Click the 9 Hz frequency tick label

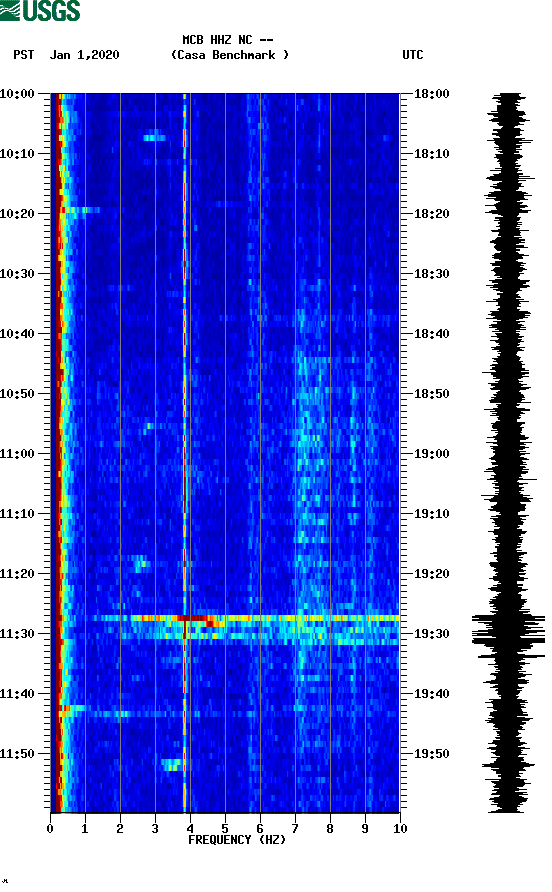365,829
